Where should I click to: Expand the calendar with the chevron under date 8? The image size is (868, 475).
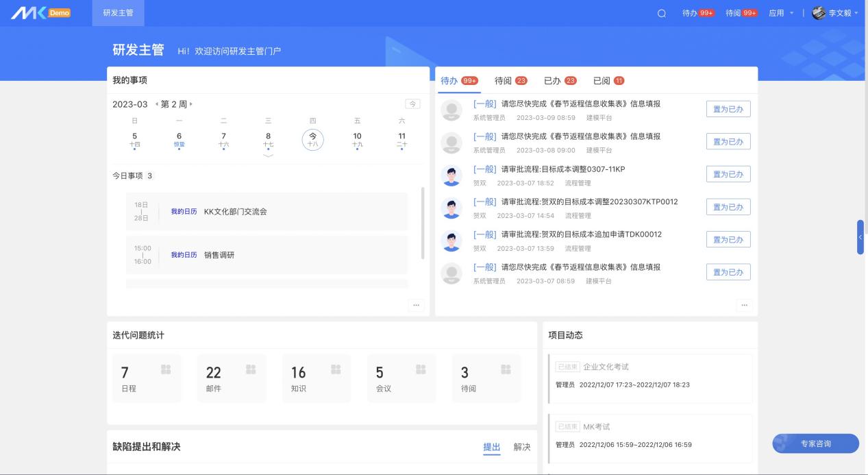tap(269, 156)
